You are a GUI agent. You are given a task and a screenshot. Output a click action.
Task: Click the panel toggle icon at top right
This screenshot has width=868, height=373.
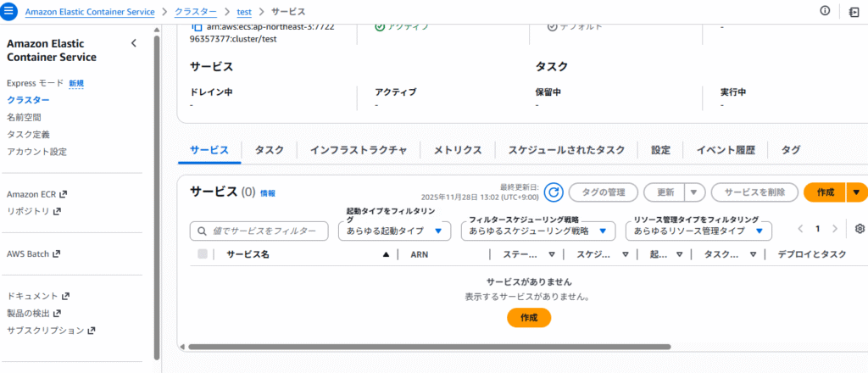pos(854,11)
